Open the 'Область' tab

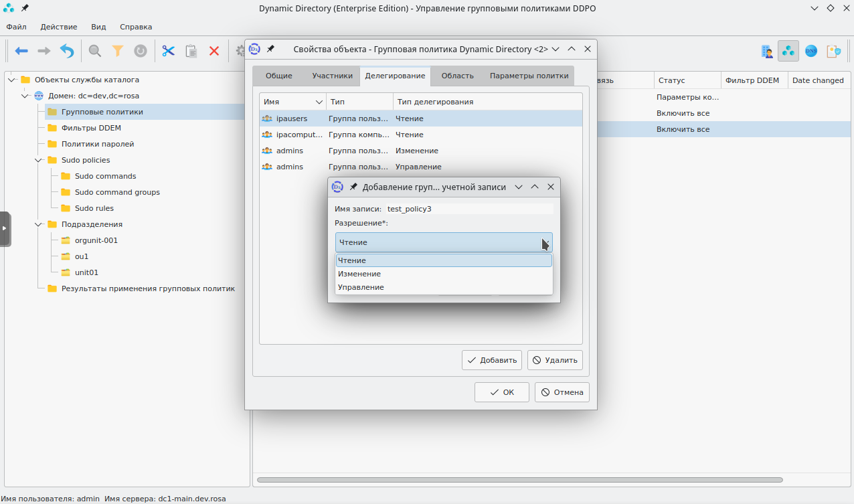tap(457, 76)
